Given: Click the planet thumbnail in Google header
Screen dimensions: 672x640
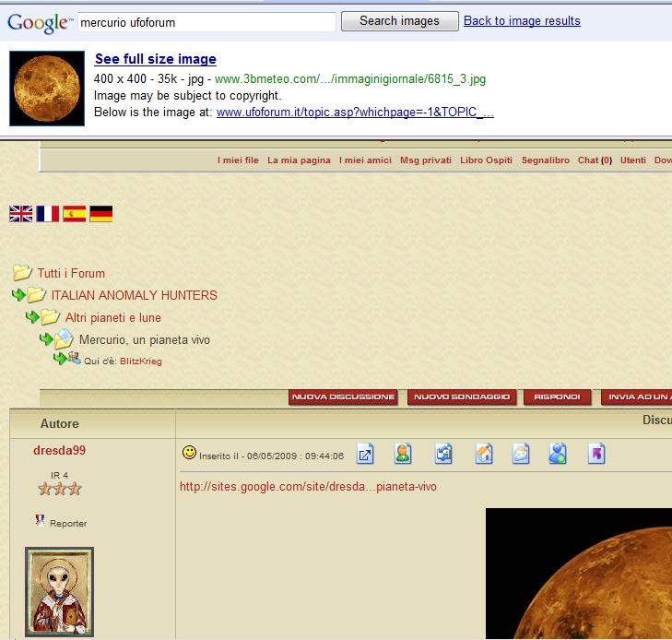Looking at the screenshot, I should tap(47, 89).
